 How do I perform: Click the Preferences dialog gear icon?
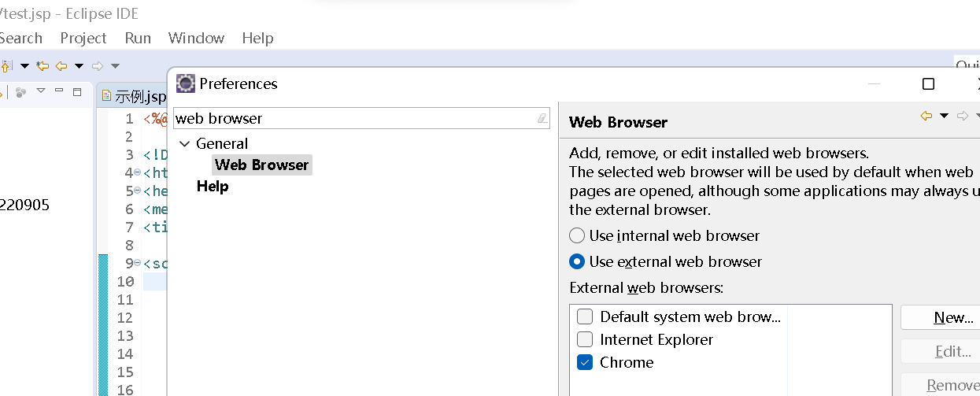(186, 83)
